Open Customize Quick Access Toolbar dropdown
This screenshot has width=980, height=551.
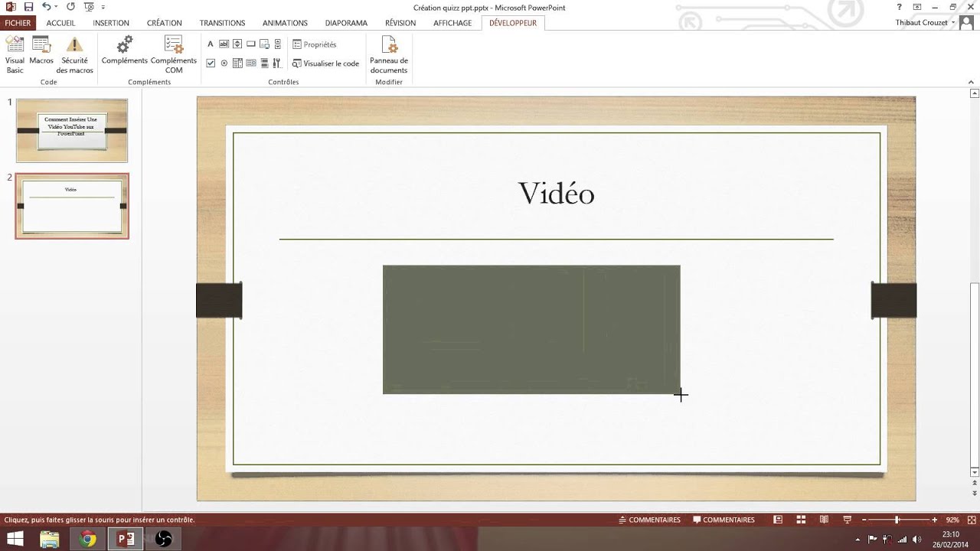tap(103, 7)
